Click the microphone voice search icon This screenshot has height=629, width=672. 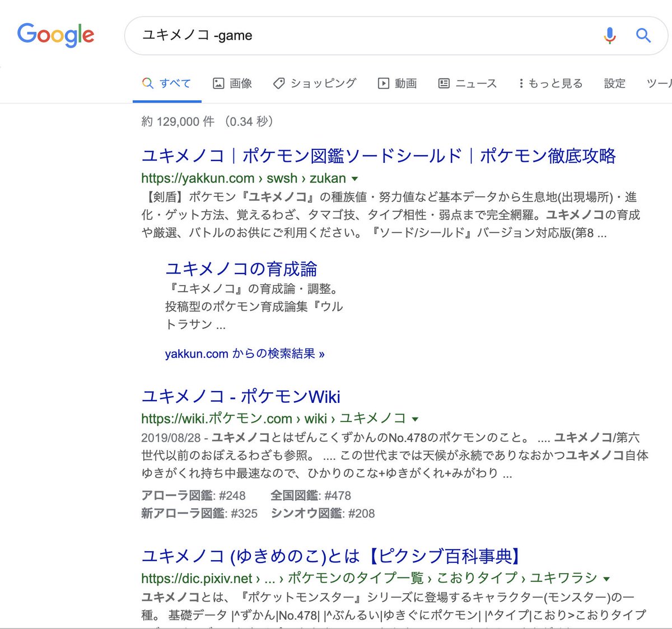click(610, 36)
